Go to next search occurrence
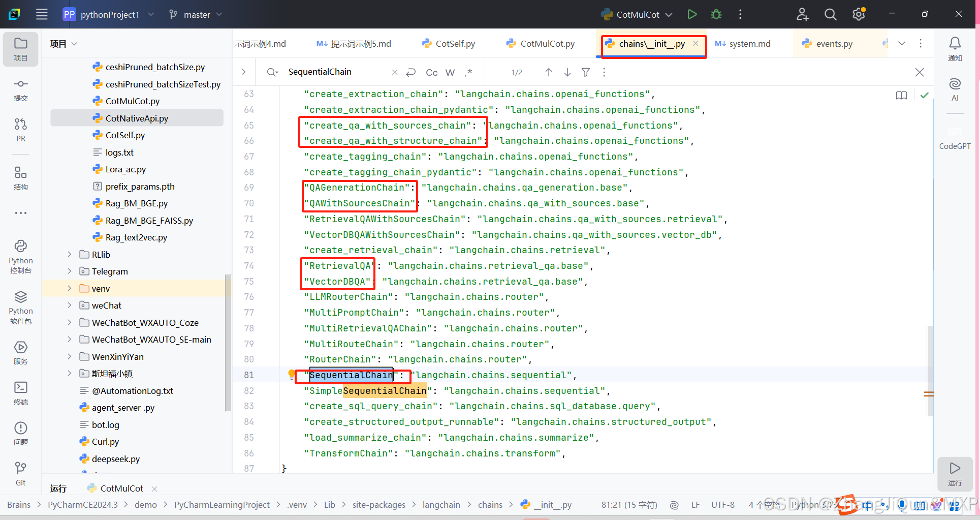This screenshot has width=980, height=520. 567,72
